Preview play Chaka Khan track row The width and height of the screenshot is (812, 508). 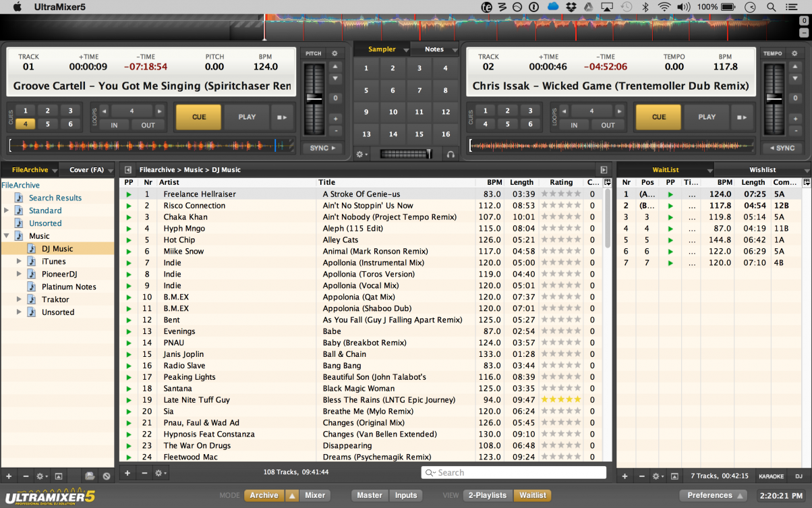tap(129, 217)
